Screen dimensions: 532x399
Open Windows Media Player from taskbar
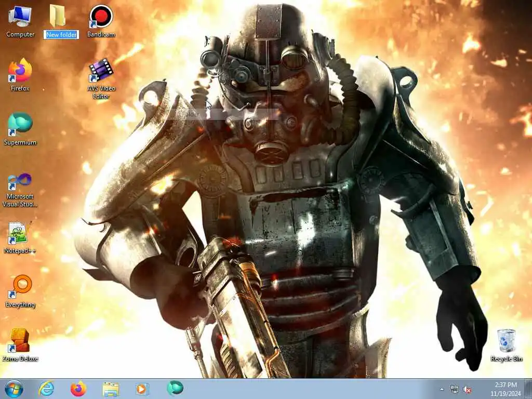(x=142, y=389)
